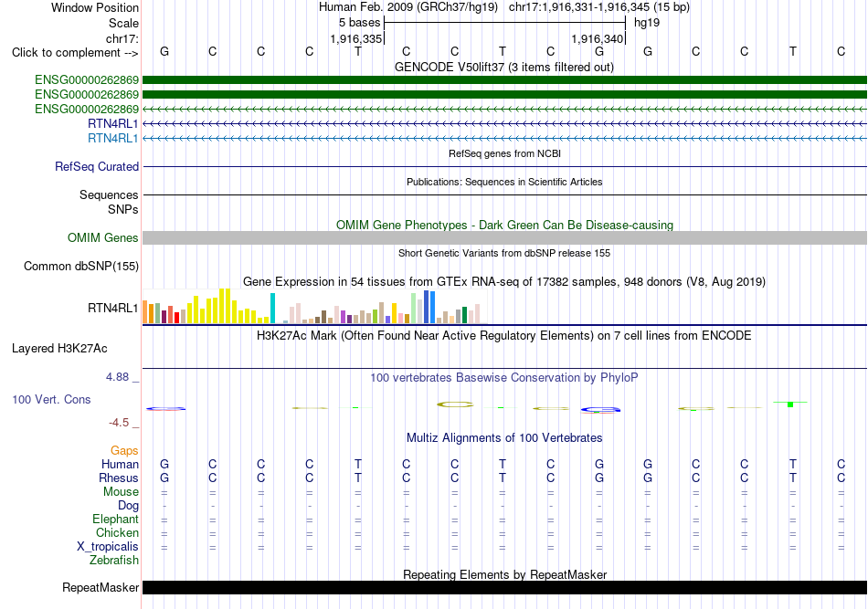
Task: Click the '5 bases' scale label
Action: [x=360, y=23]
